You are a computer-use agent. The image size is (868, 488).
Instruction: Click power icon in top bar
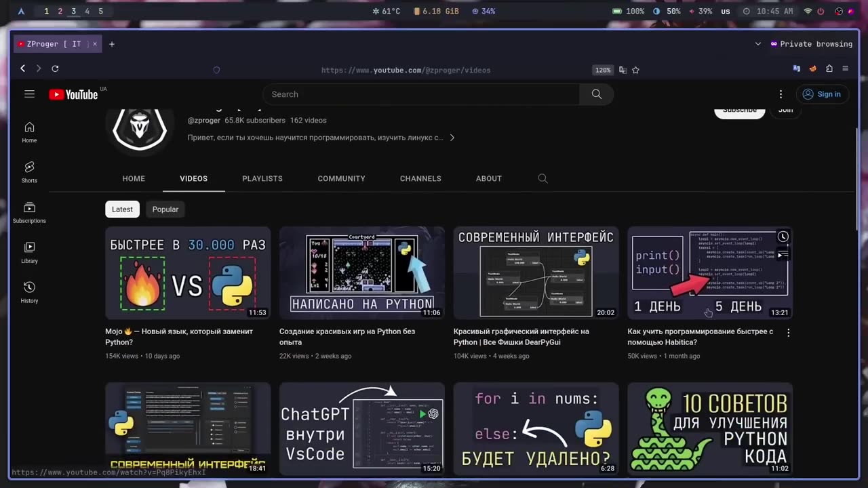click(x=821, y=12)
